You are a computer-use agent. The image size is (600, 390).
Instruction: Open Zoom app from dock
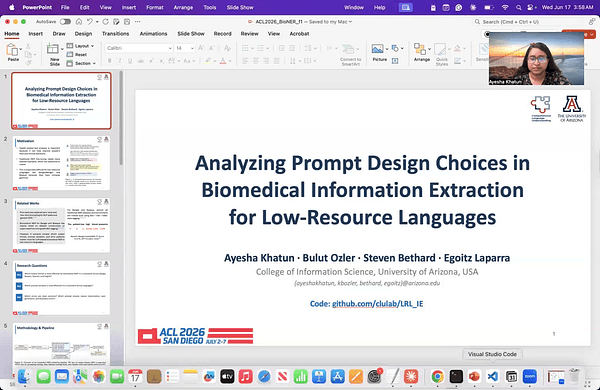[x=530, y=377]
